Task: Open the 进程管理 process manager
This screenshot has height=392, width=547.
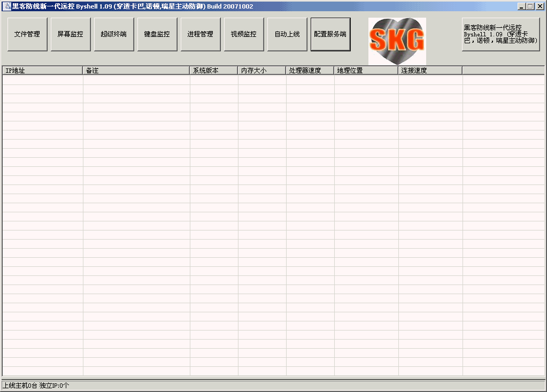Action: [200, 34]
